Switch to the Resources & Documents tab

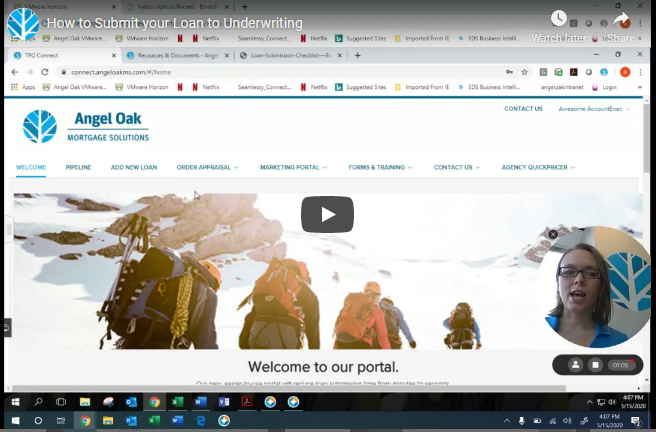click(x=177, y=55)
